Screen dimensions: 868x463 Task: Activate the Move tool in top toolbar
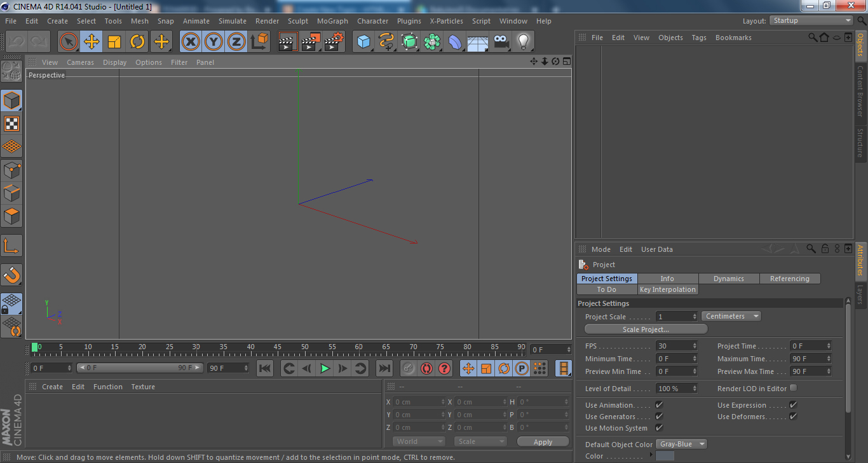(92, 42)
